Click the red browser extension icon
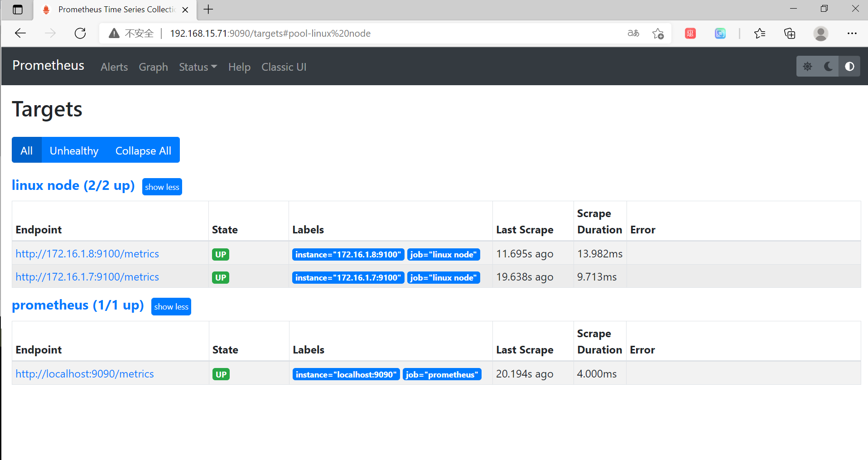The width and height of the screenshot is (868, 460). [x=690, y=33]
